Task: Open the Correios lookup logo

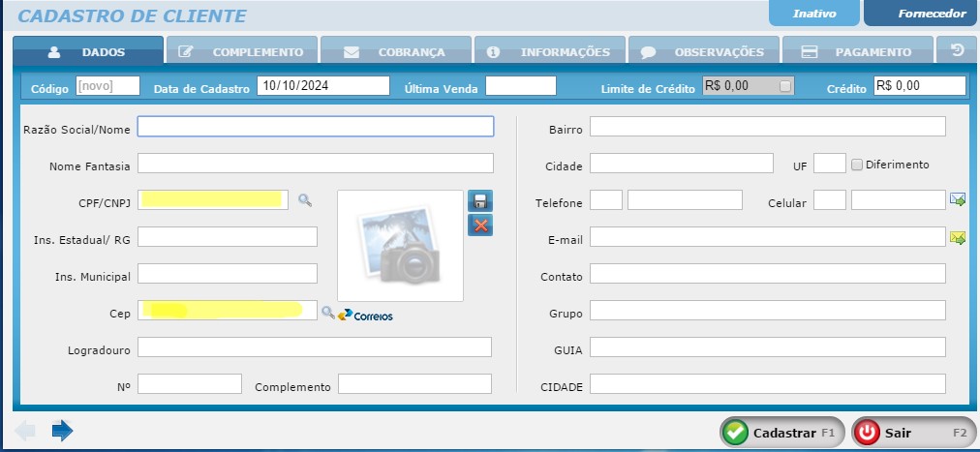Action: click(x=365, y=316)
